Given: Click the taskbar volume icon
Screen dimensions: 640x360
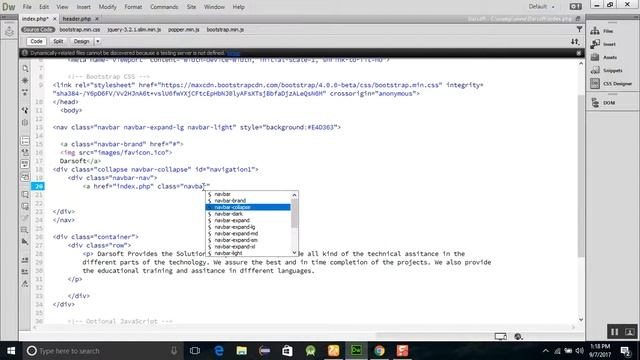Looking at the screenshot, I should pyautogui.click(x=580, y=351).
